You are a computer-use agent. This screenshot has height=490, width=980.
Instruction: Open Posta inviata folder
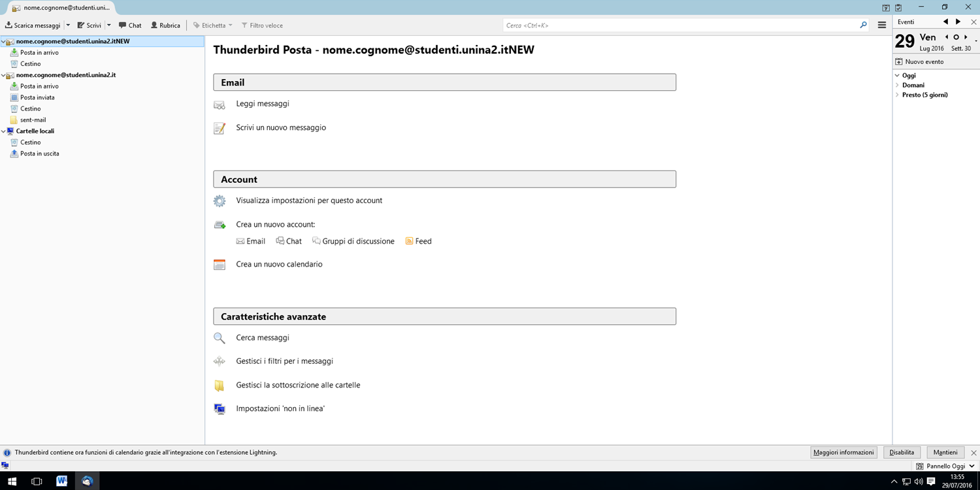coord(37,97)
